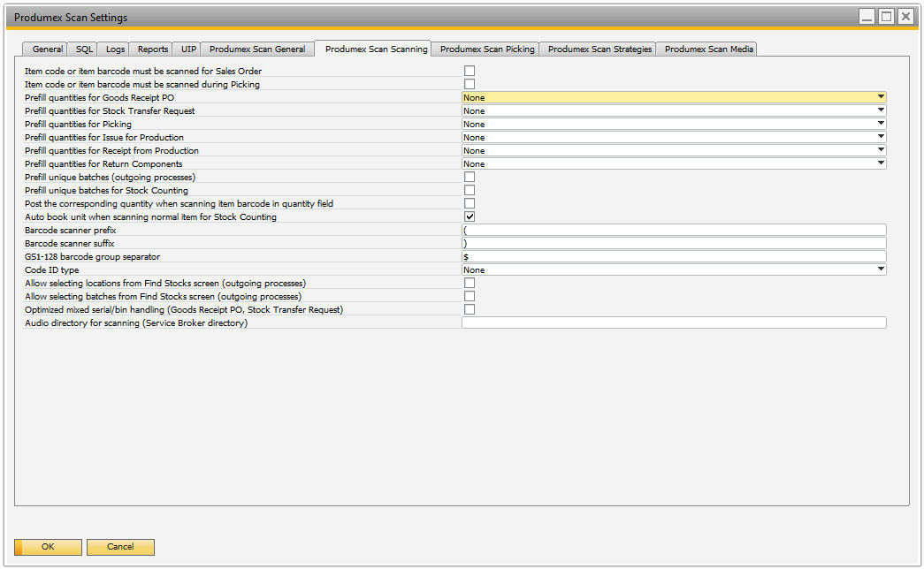
Task: Toggle item barcode must be scanned for Sales Order
Action: coord(469,72)
